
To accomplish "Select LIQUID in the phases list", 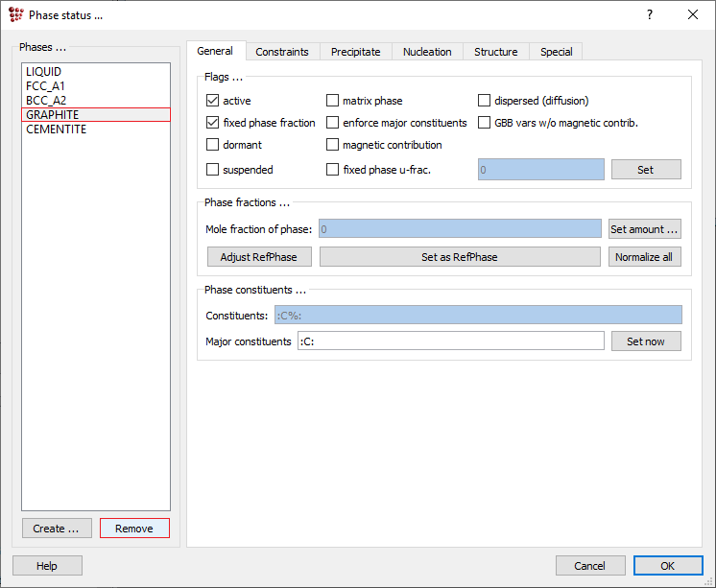I will point(45,72).
